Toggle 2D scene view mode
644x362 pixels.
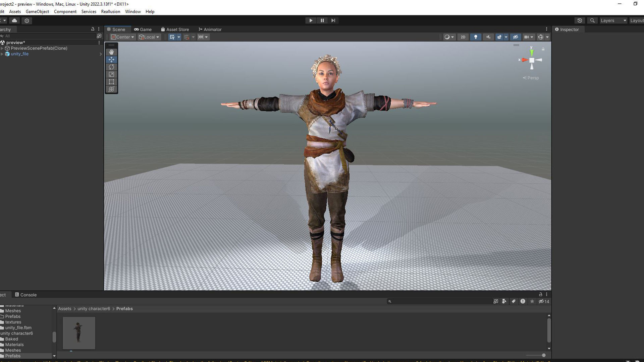[463, 37]
